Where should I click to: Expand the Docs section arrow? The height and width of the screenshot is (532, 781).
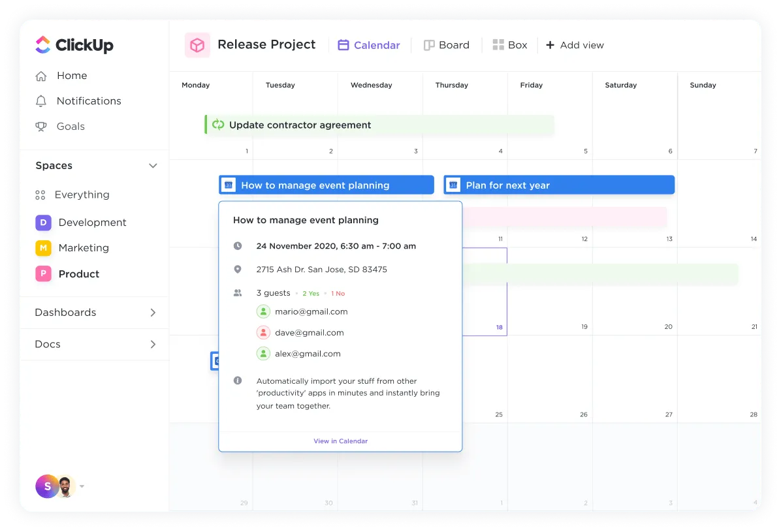tap(153, 345)
